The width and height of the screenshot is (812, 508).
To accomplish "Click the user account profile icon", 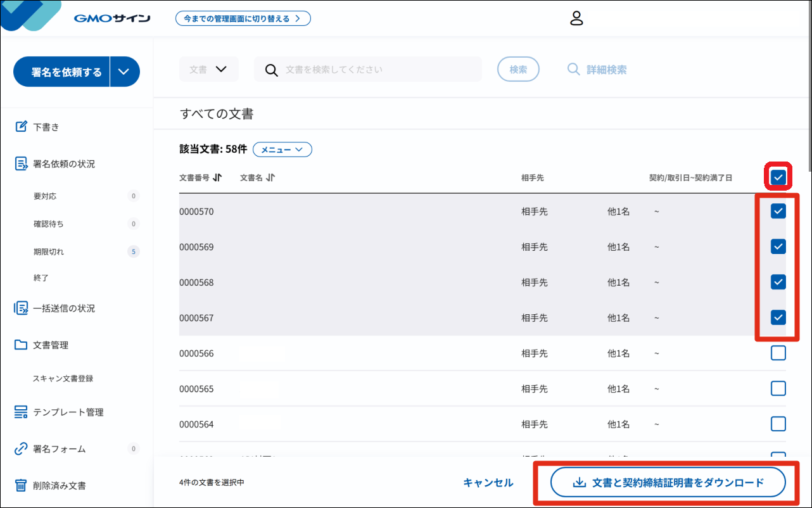I will pyautogui.click(x=576, y=18).
